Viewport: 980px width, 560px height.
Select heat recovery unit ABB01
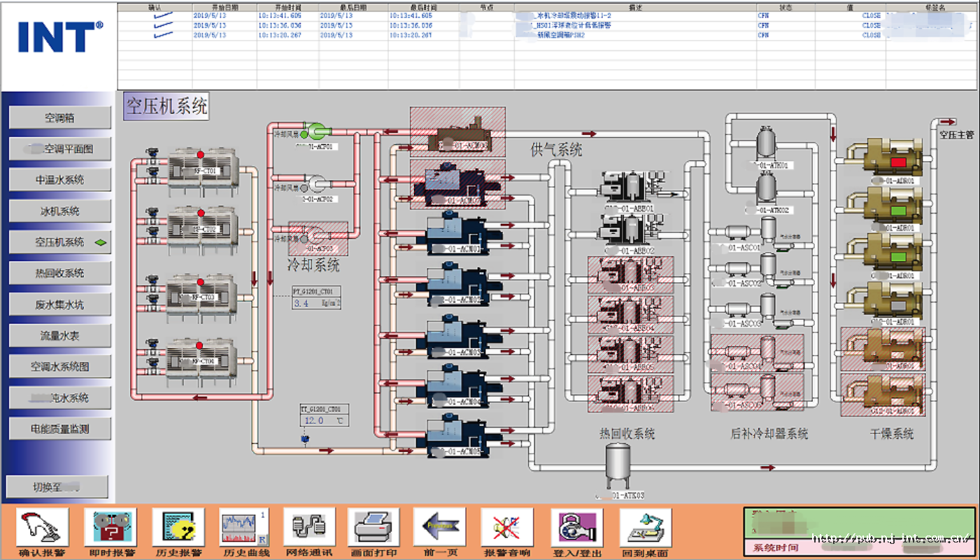point(633,188)
